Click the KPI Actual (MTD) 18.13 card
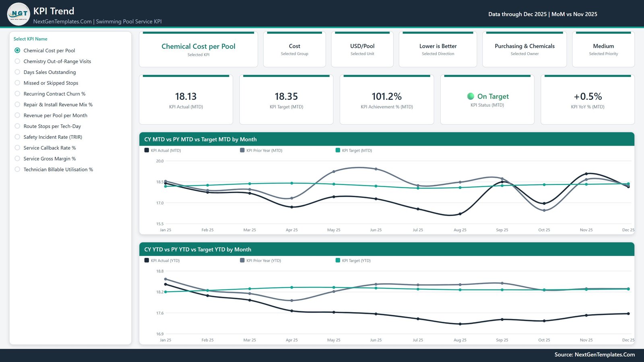644x362 pixels. click(186, 99)
